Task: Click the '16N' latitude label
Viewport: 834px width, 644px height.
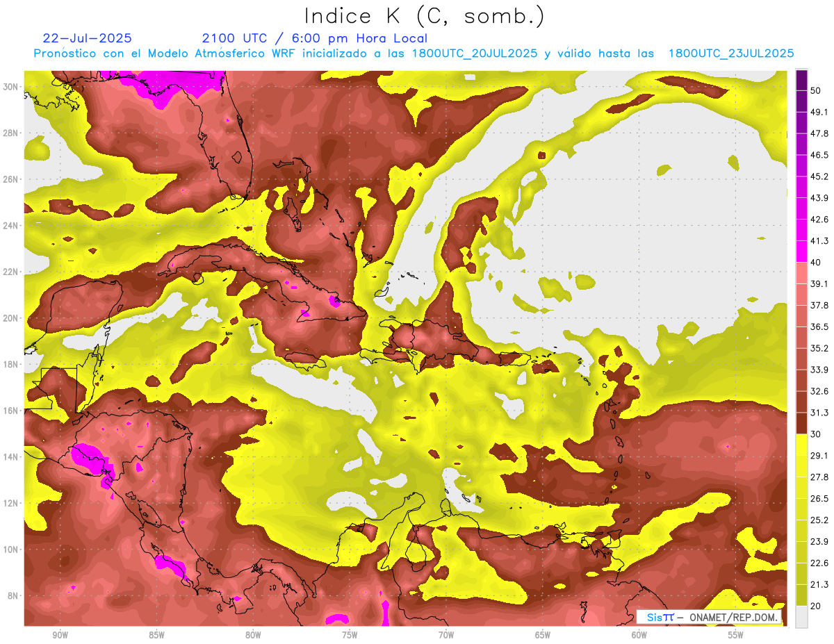Action: pyautogui.click(x=10, y=411)
